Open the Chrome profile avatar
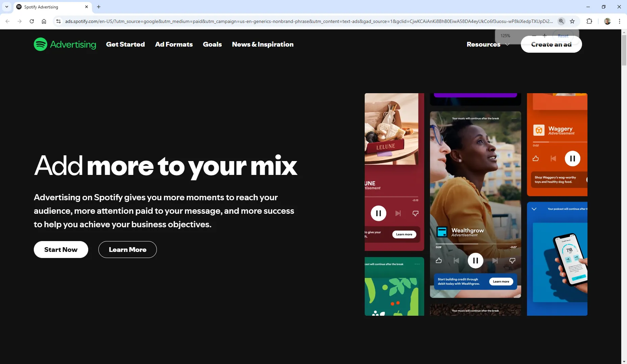 [607, 21]
